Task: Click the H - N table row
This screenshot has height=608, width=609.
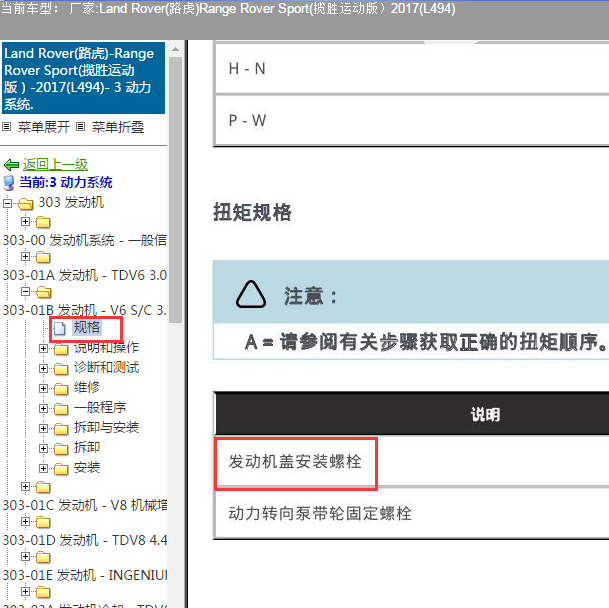Action: tap(412, 69)
